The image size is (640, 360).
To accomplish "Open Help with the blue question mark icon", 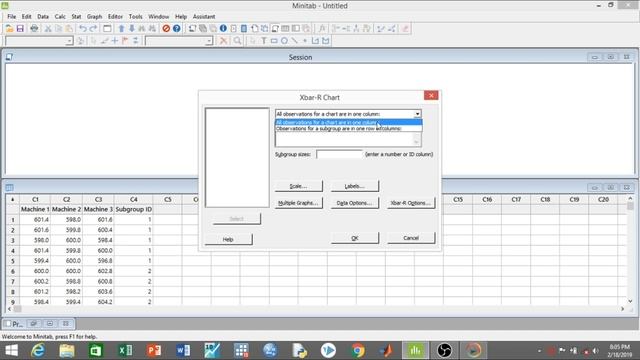I will [176, 29].
